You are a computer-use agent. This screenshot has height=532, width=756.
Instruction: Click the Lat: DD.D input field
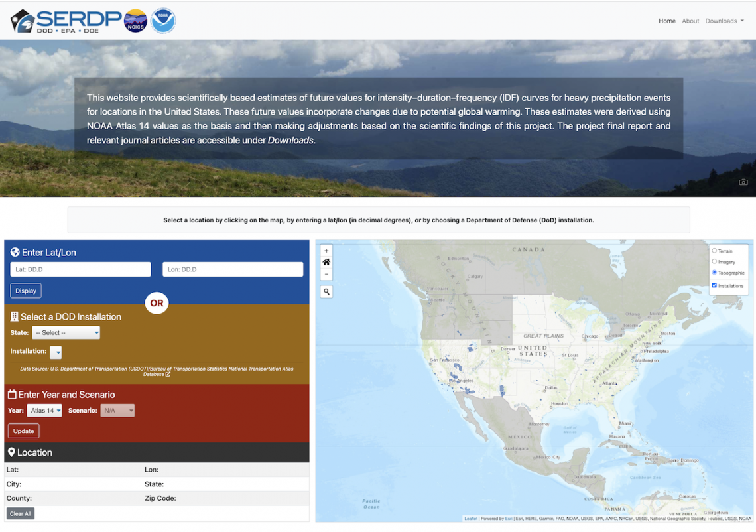click(80, 269)
